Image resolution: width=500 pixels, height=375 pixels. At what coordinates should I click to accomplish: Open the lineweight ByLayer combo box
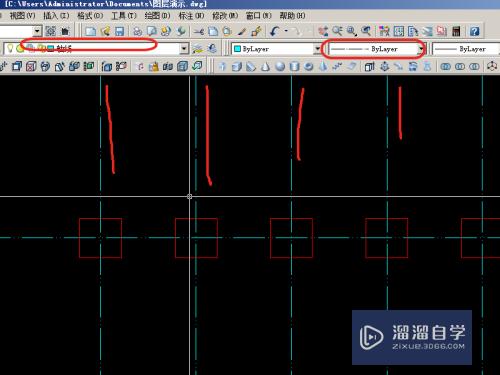tap(466, 49)
